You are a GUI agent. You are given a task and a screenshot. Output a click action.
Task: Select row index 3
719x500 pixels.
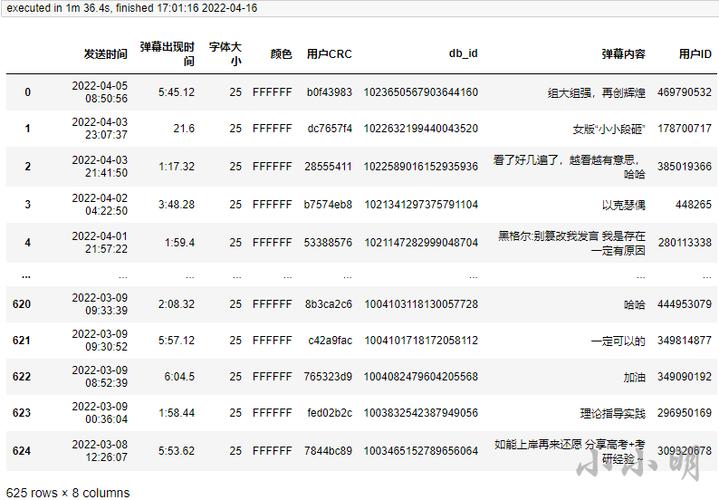28,204
